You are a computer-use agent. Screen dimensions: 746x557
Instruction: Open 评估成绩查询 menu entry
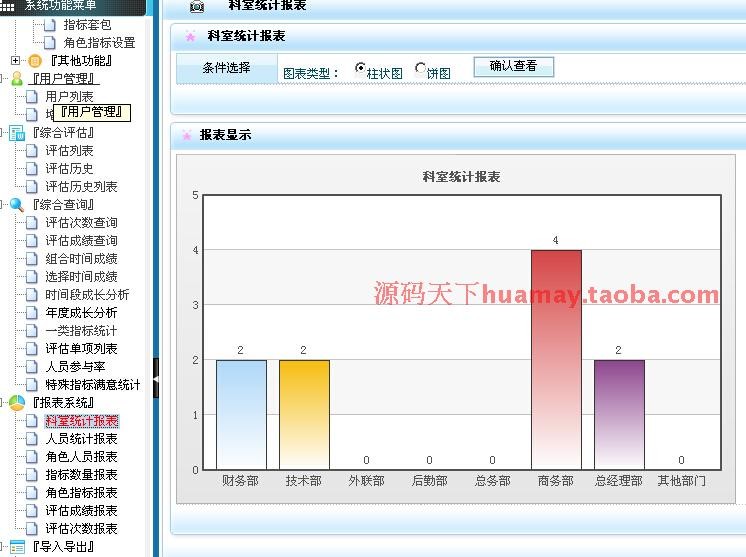(81, 241)
